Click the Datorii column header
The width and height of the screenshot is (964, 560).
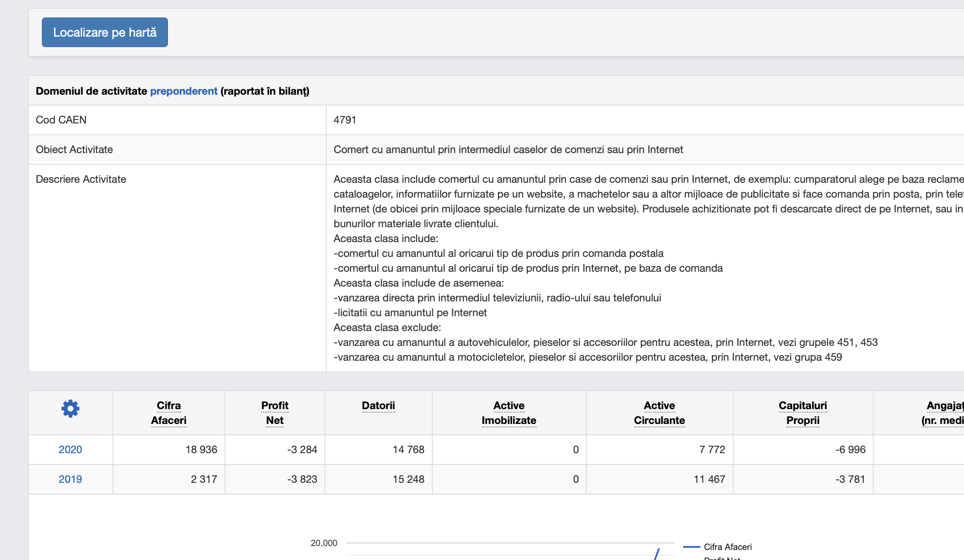378,406
